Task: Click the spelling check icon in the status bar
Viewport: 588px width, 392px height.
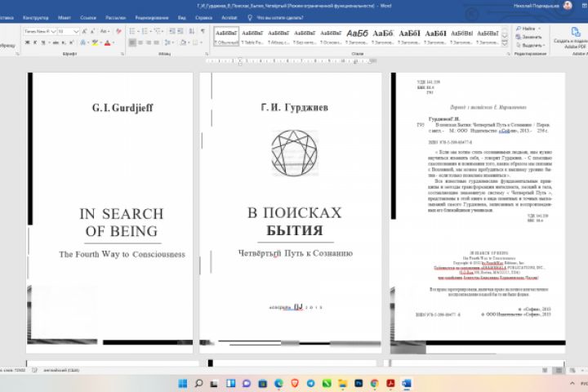Action: point(34,370)
